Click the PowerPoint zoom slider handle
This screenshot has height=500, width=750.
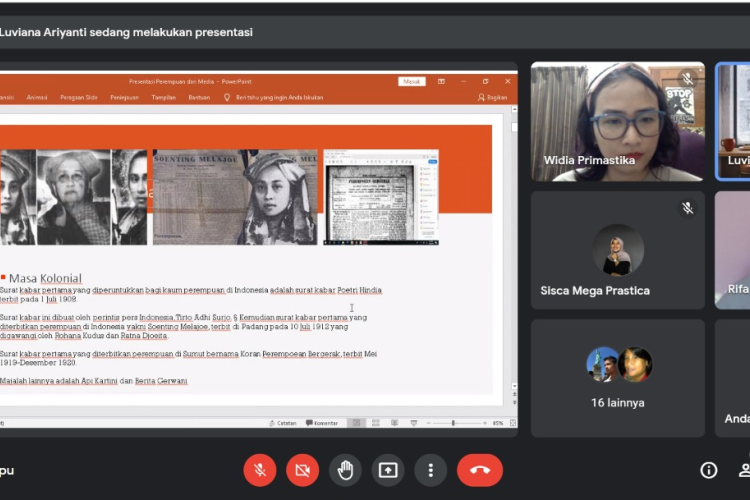[x=454, y=423]
